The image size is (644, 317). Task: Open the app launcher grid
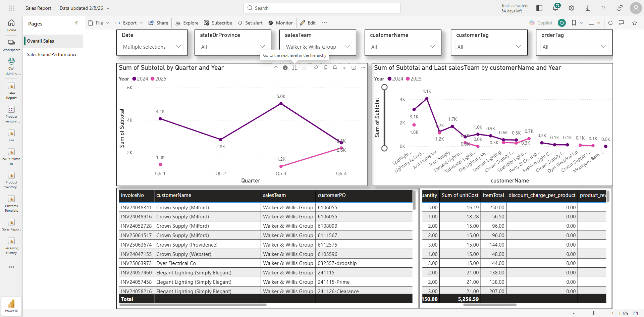[11, 8]
